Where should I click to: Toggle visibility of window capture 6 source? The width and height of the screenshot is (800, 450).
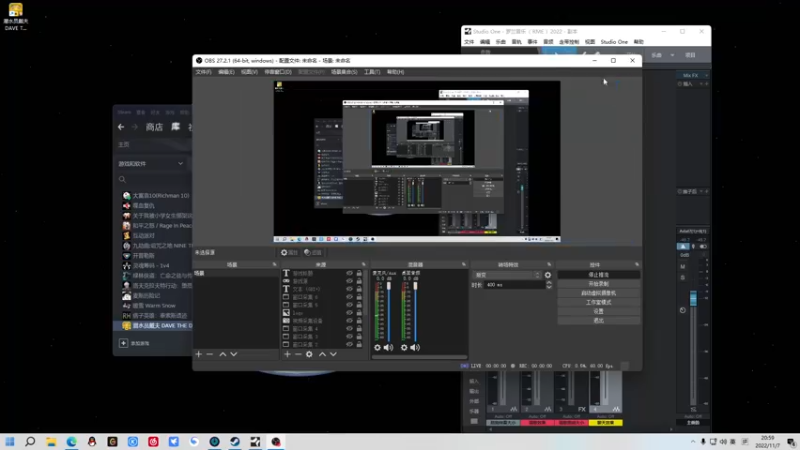click(x=349, y=297)
